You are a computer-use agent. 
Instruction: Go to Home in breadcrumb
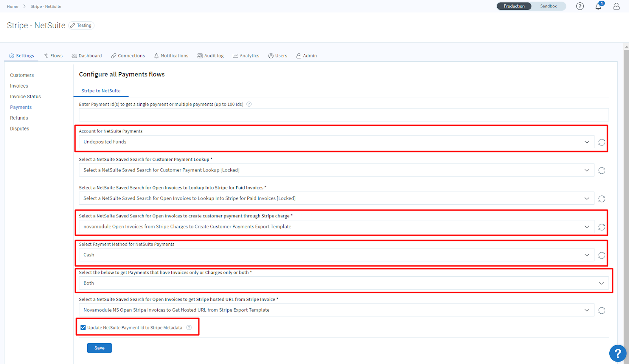(x=13, y=7)
